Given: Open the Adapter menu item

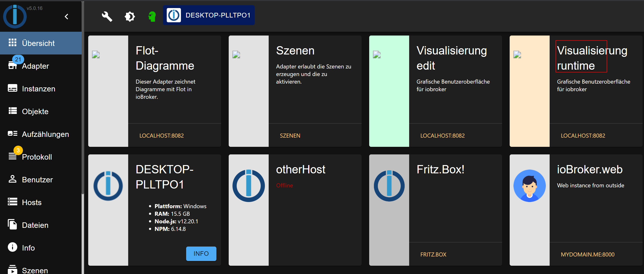Looking at the screenshot, I should click(x=35, y=66).
